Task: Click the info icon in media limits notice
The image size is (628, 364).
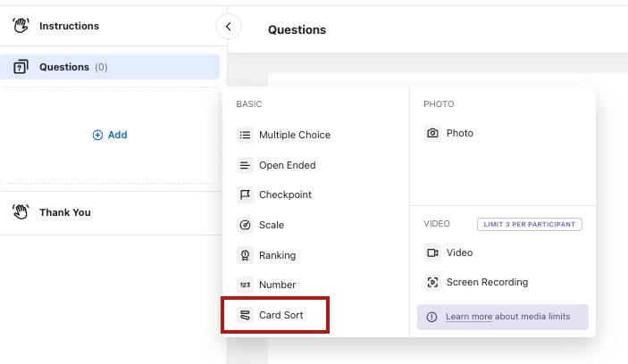Action: [x=431, y=317]
